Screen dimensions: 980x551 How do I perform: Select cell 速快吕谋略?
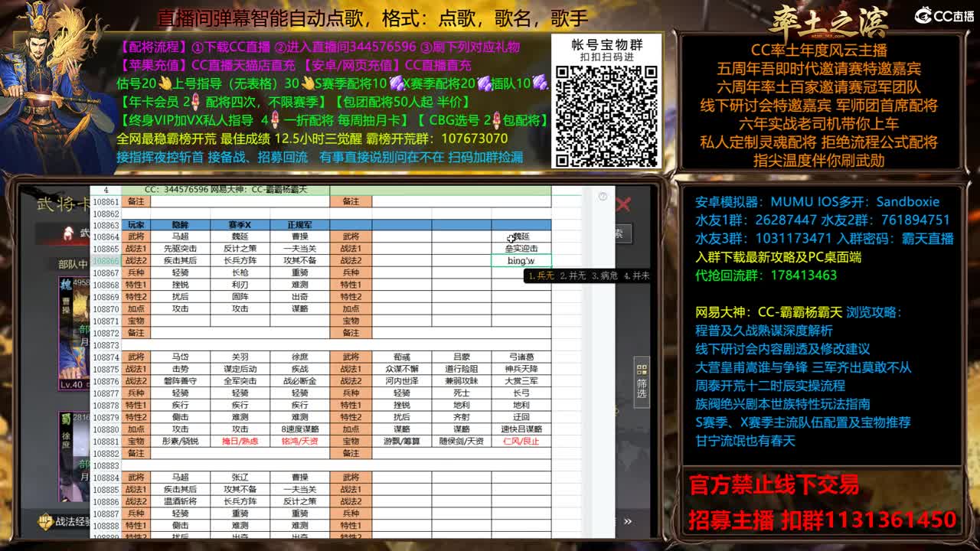521,429
